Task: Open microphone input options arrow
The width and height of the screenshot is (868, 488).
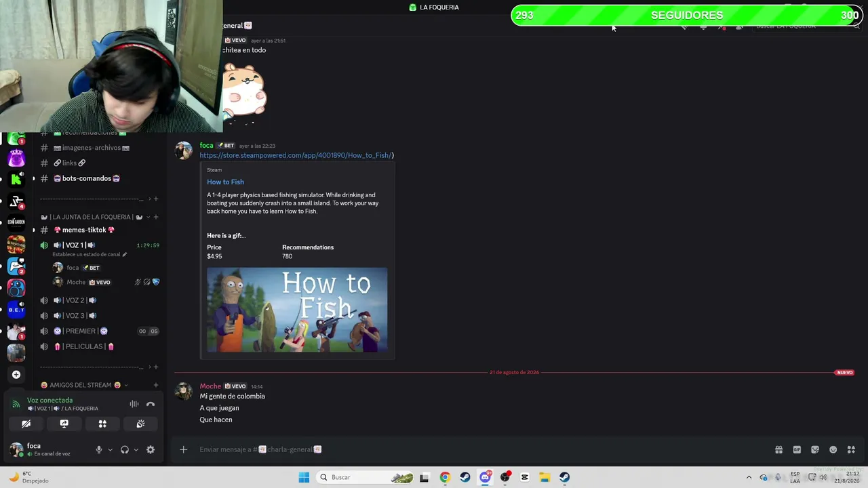Action: (x=110, y=449)
